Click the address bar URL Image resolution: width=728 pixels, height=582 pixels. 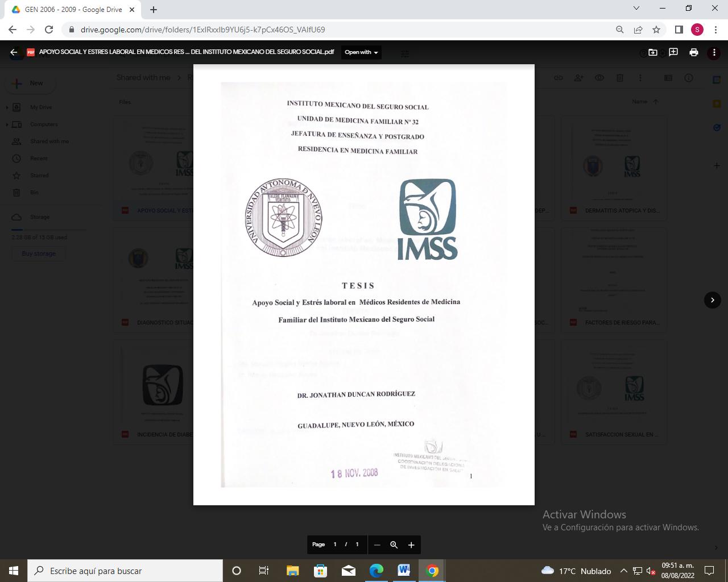pos(203,30)
